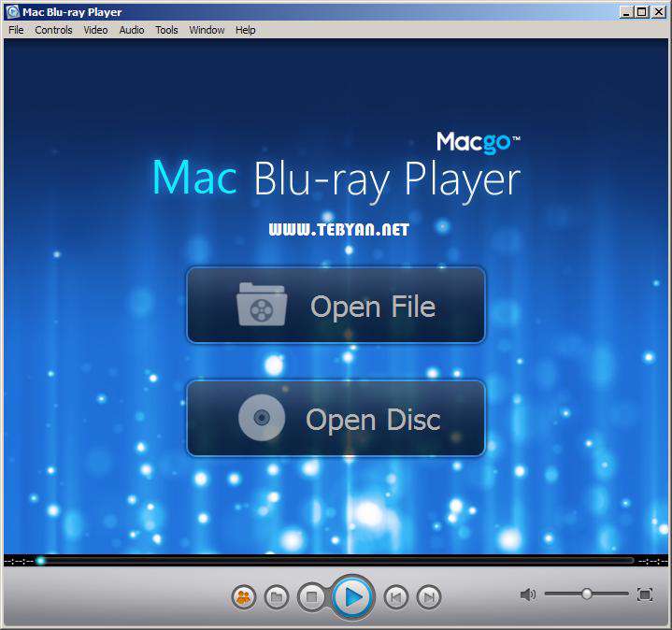Click the open folder control icon
The image size is (672, 630).
[x=277, y=596]
